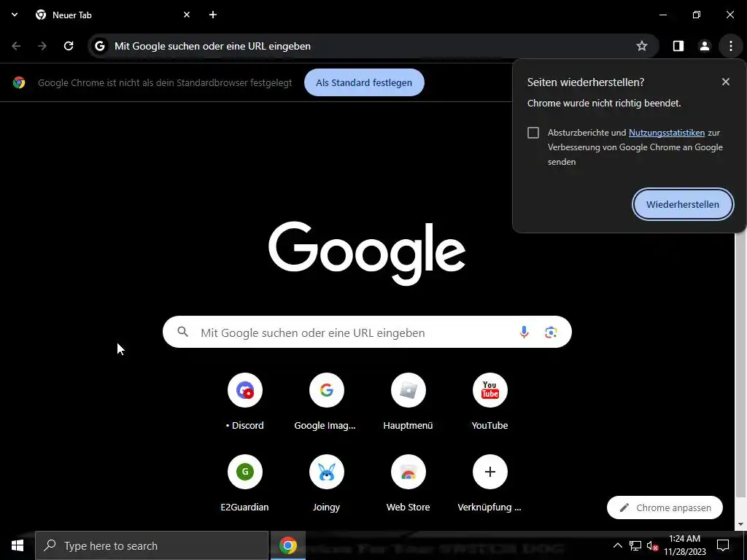
Task: Click the muted volume tray icon
Action: 652,545
